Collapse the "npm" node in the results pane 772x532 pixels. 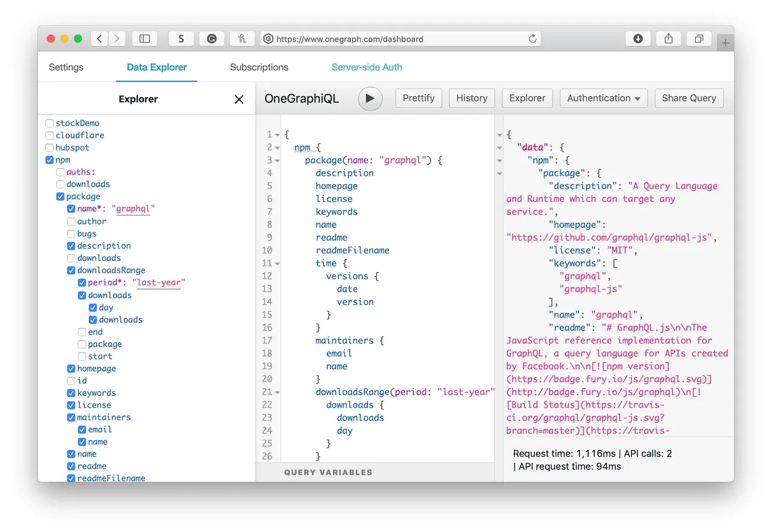pos(499,160)
